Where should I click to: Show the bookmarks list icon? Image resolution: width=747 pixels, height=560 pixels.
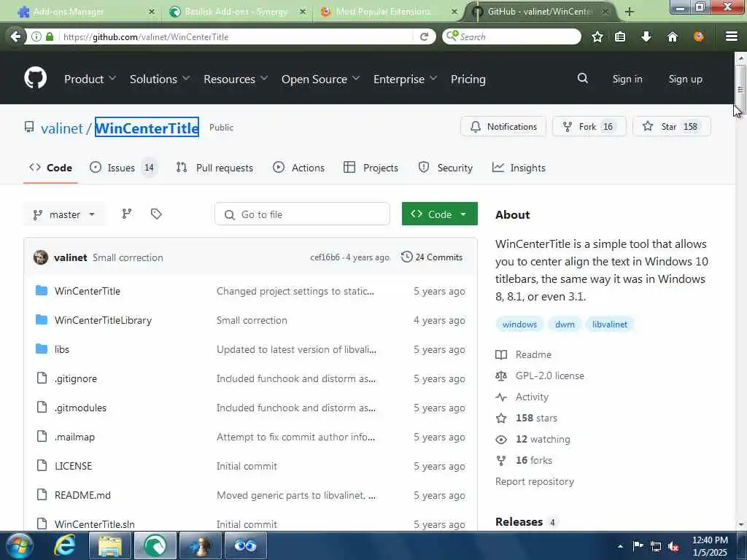620,36
